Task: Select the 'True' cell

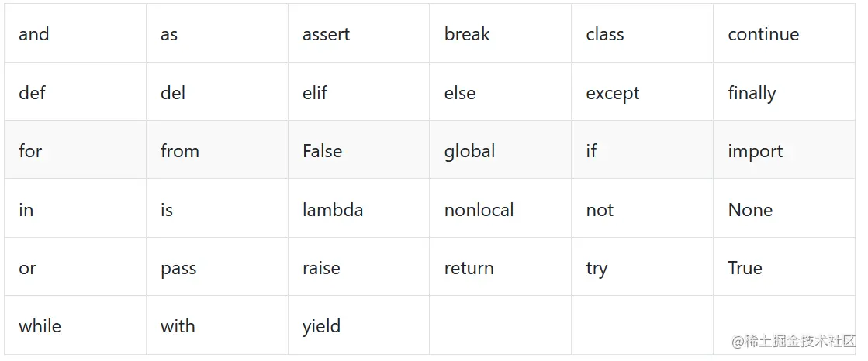Action: coord(784,267)
